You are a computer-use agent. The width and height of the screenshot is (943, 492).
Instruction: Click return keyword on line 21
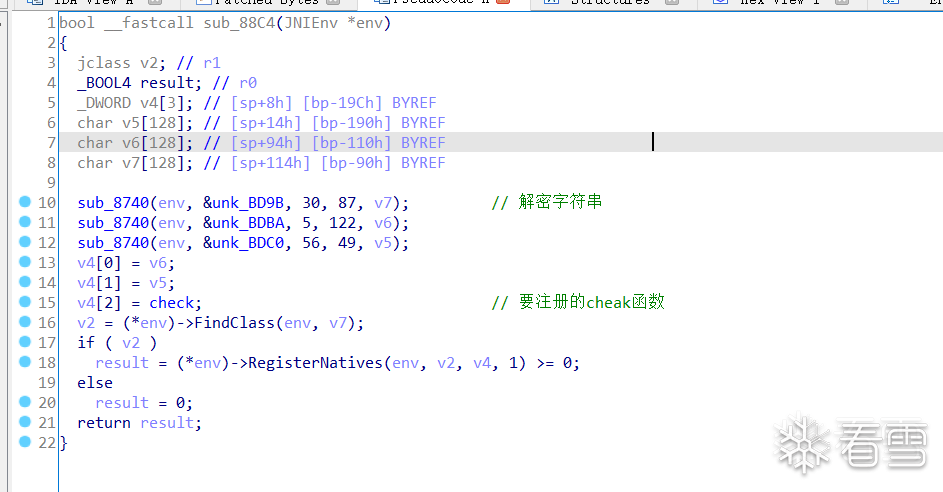(103, 423)
